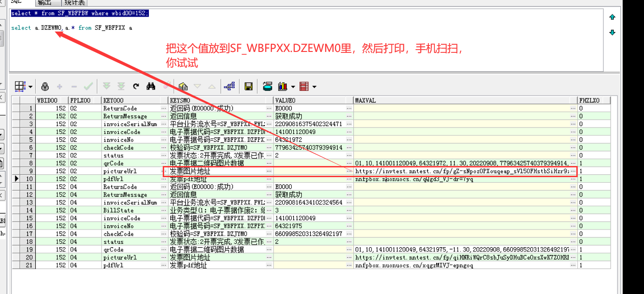The height and width of the screenshot is (294, 644).
Task: Open the bar chart dropdown arrow
Action: [x=292, y=87]
